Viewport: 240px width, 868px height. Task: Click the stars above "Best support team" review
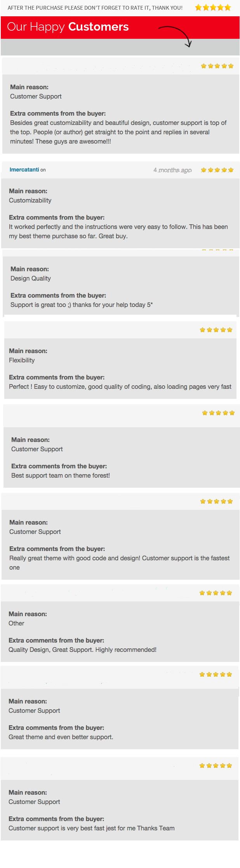tap(218, 413)
